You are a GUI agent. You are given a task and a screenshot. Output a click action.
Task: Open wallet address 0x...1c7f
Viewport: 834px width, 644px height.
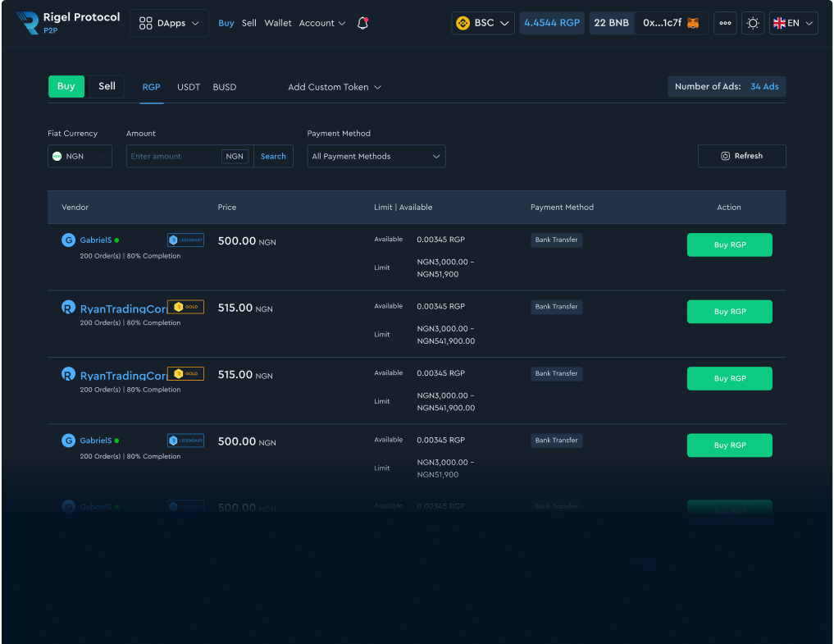pyautogui.click(x=662, y=23)
